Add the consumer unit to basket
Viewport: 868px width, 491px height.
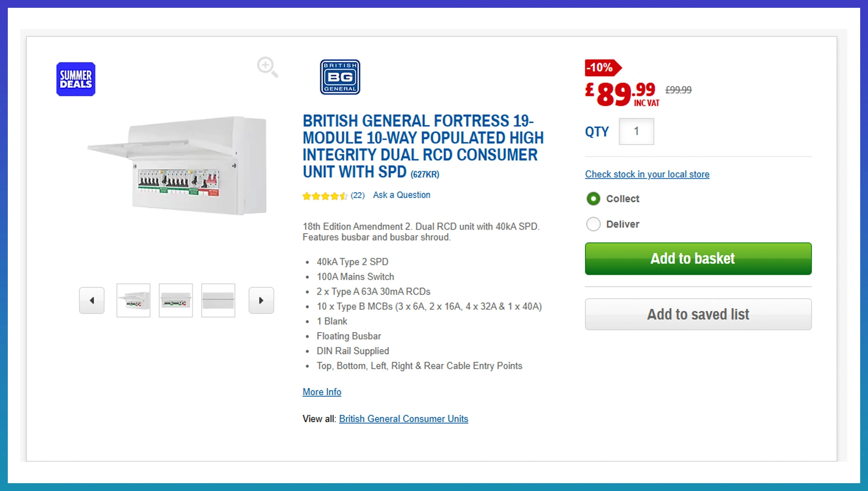click(698, 259)
